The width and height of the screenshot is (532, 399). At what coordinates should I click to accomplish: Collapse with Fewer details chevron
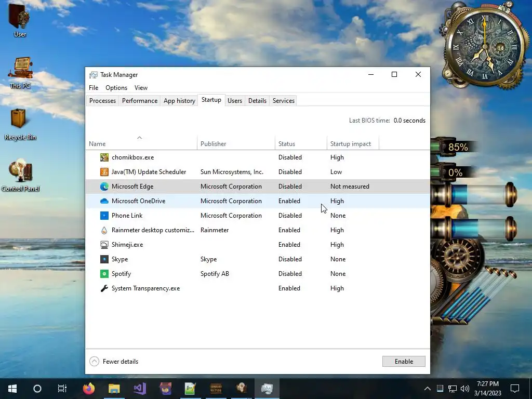click(x=95, y=362)
